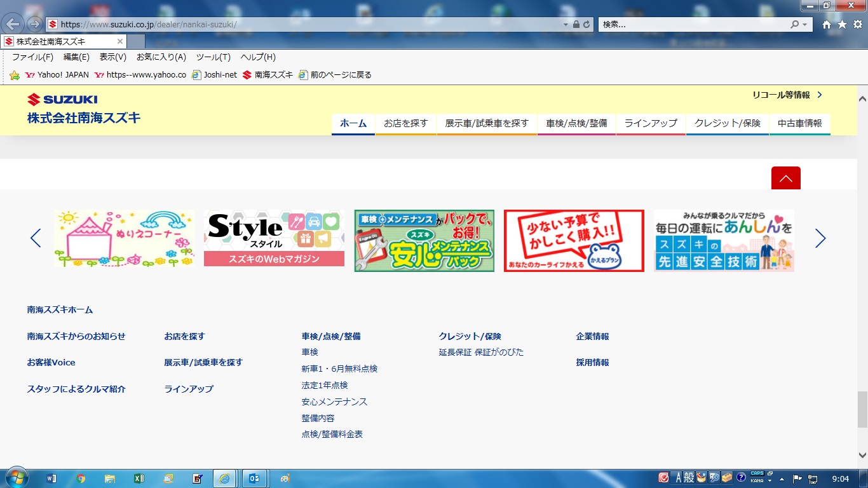
Task: Click the red back-to-top arrow button
Action: [x=786, y=178]
